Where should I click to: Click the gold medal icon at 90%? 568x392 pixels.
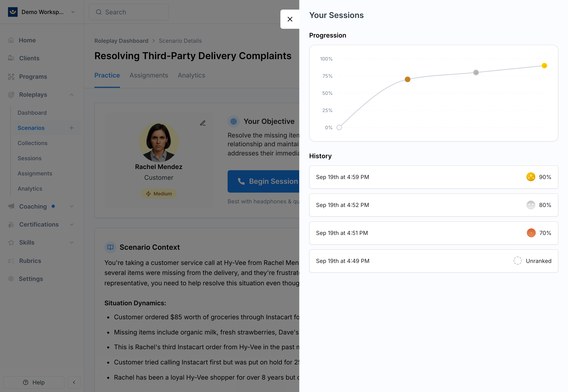[x=531, y=177]
